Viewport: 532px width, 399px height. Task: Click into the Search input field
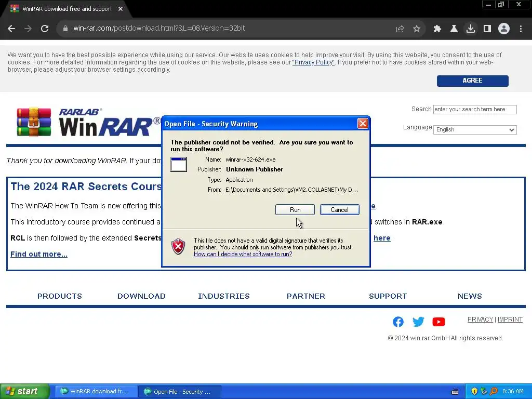click(475, 109)
